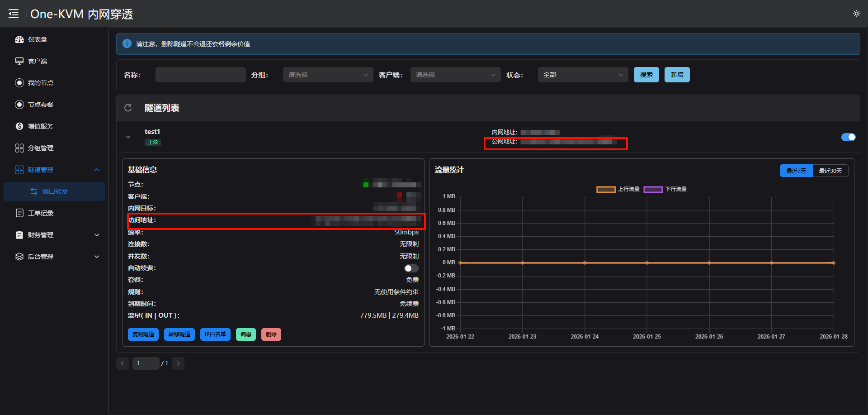Image resolution: width=868 pixels, height=415 pixels.
Task: Click the refresh icon beside 隧道列表
Action: coord(128,108)
